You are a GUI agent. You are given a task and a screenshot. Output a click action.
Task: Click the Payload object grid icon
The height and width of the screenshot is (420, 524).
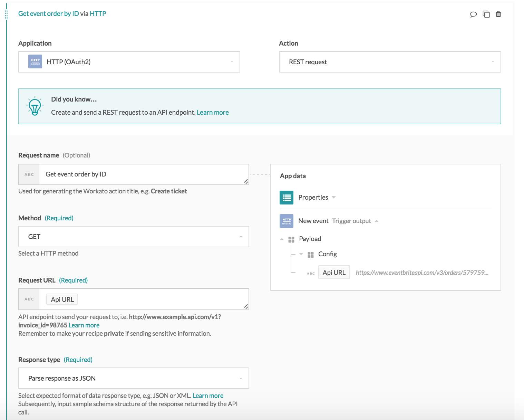(x=291, y=239)
